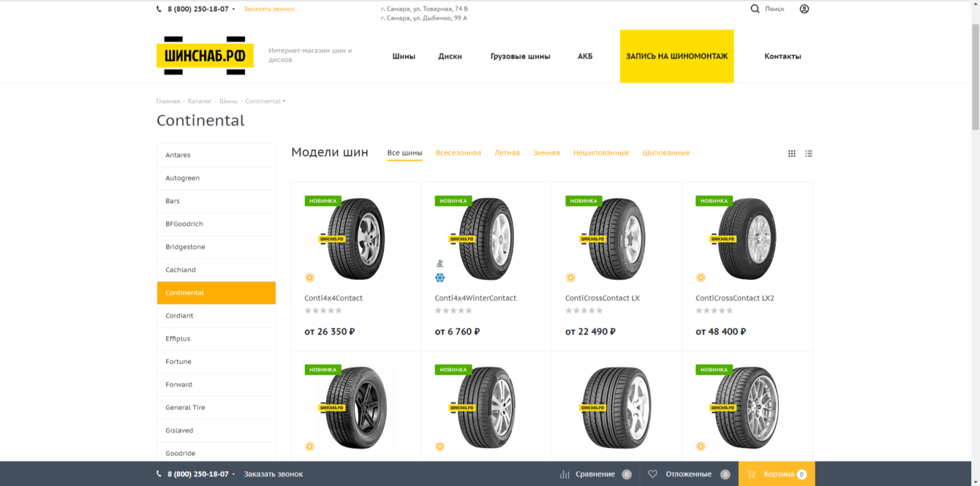Click the phone icon in the header

coord(159,10)
